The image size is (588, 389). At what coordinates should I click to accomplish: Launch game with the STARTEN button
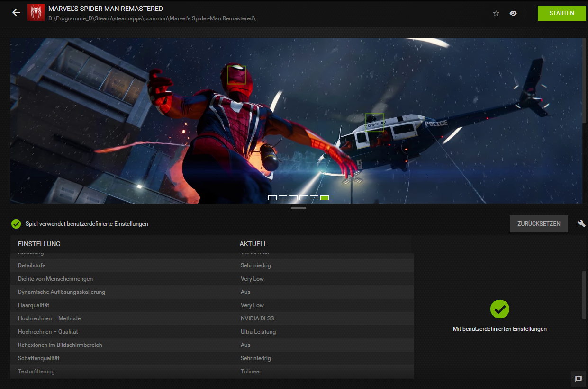561,13
